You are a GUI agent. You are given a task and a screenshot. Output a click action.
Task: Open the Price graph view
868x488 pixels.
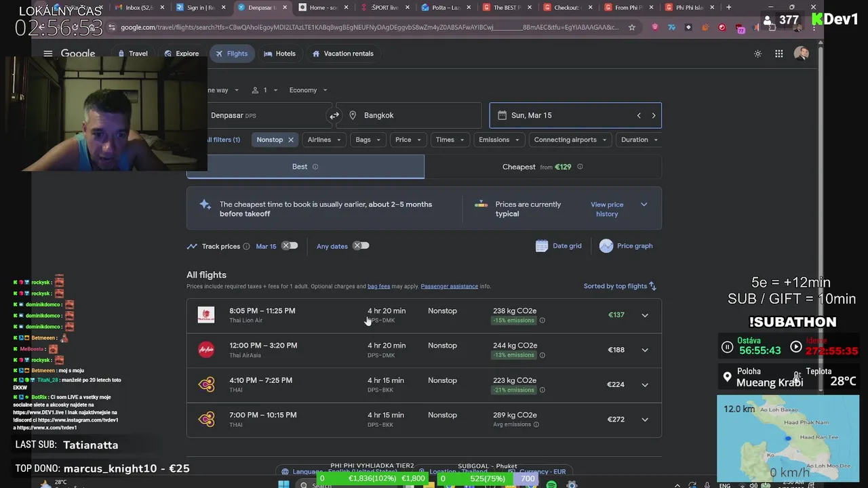point(626,246)
